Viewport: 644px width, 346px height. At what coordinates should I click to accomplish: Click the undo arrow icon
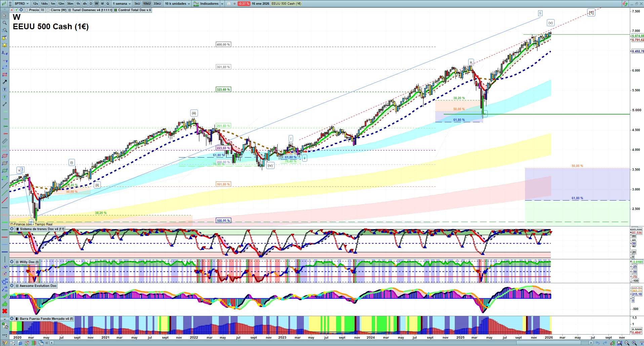[597, 343]
